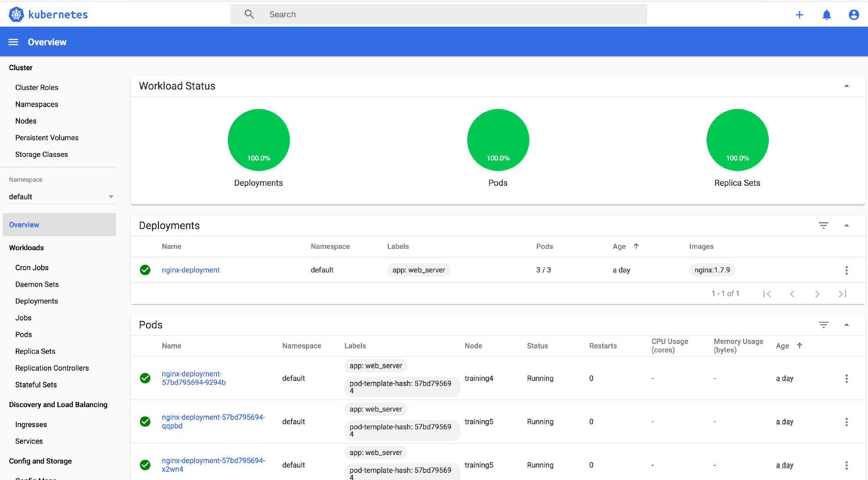Open the notifications bell
Screen dimensions: 868x480
coord(826,15)
